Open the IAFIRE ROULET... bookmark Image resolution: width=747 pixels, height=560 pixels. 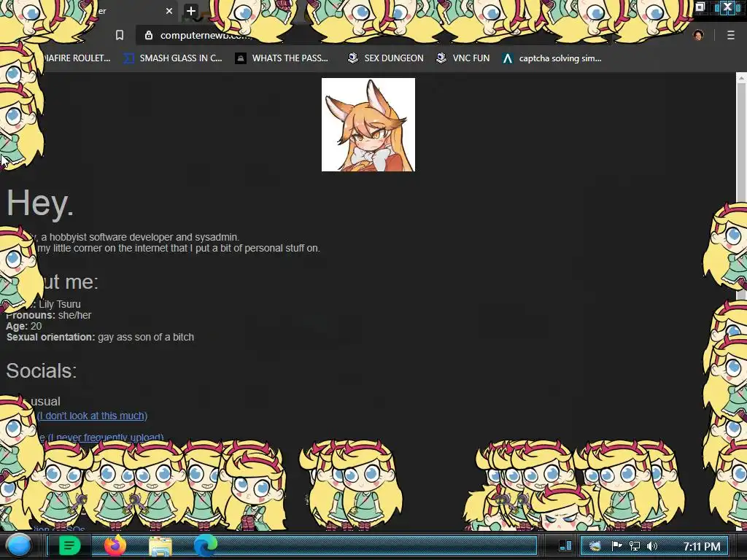click(77, 58)
